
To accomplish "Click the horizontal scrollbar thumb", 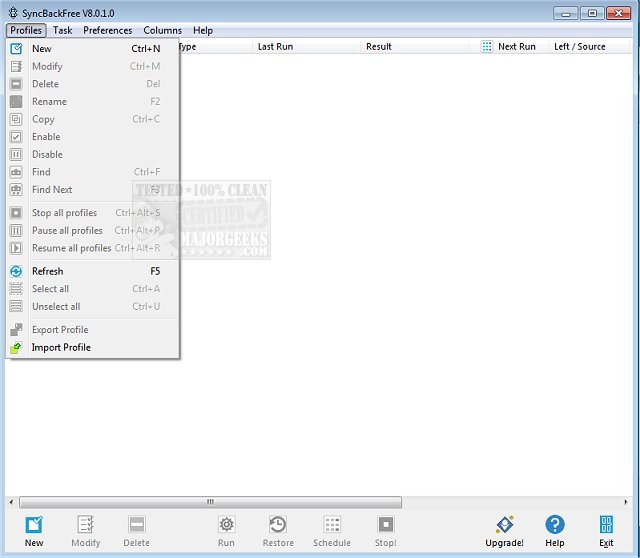I will [x=210, y=502].
